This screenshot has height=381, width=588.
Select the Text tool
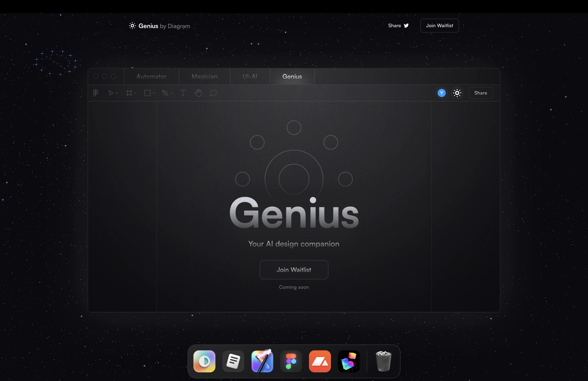tap(183, 93)
